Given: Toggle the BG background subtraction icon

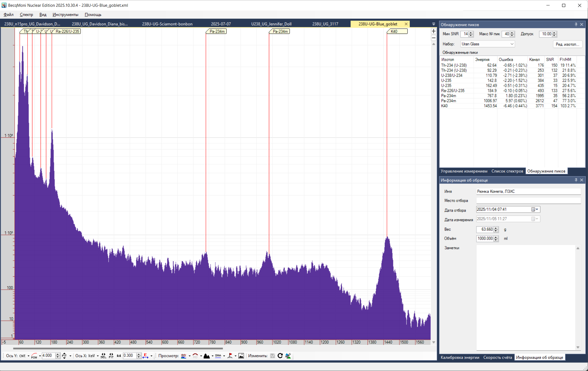Looking at the screenshot, I should point(184,356).
